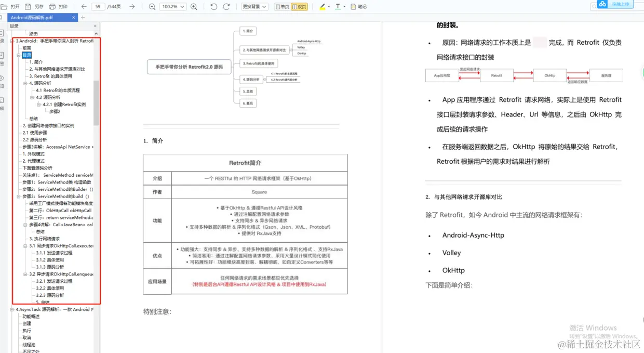Zoom in with the plus magnifier
Viewport: 644px width, 353px height.
coord(194,7)
